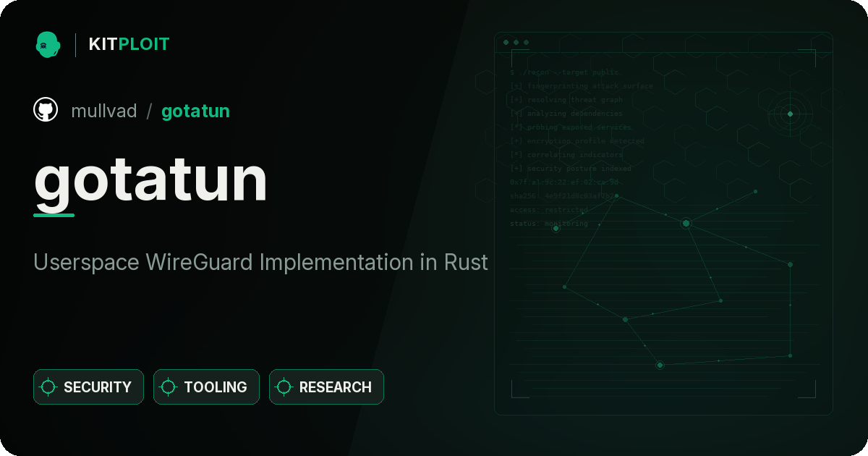Image resolution: width=868 pixels, height=456 pixels.
Task: Select the 'correlating indicators' terminal line
Action: click(x=566, y=155)
